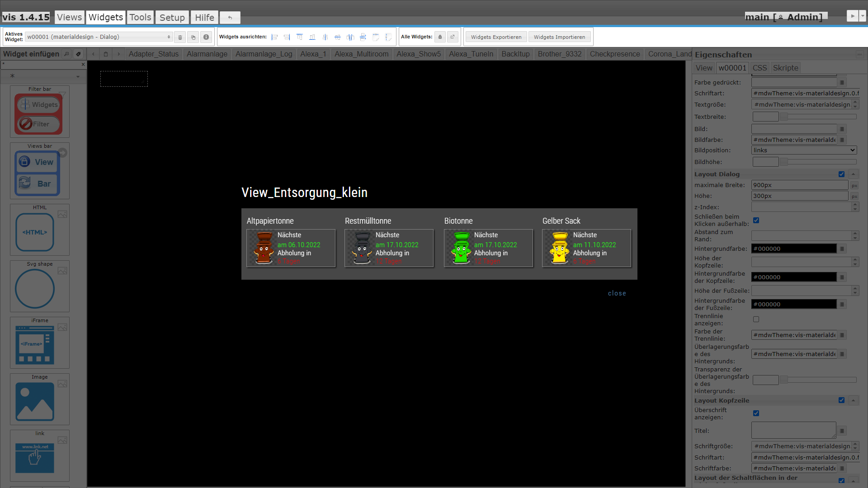Click the maximale Breite input field
This screenshot has height=488, width=868.
coord(799,185)
